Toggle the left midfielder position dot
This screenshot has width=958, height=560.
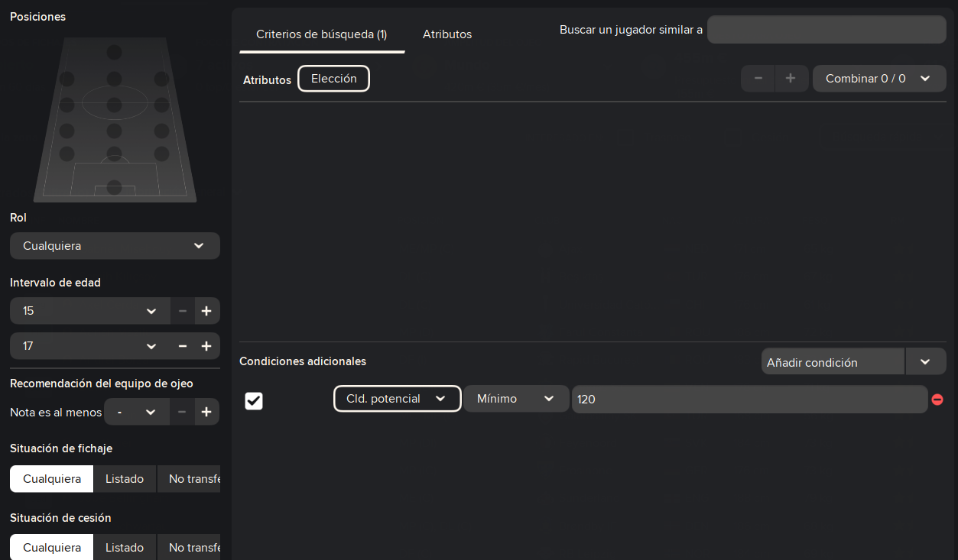pos(67,104)
